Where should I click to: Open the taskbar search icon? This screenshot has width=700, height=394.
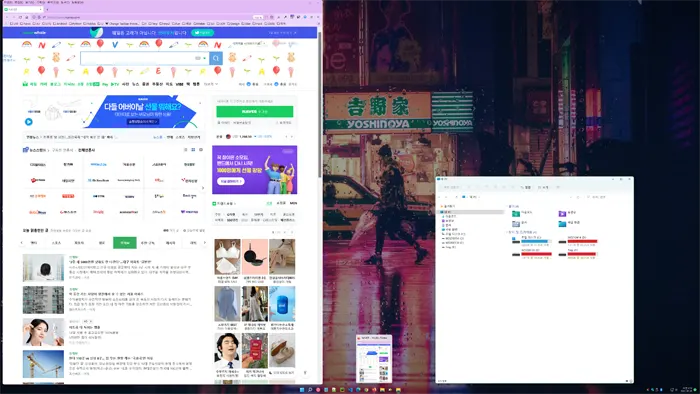point(310,390)
